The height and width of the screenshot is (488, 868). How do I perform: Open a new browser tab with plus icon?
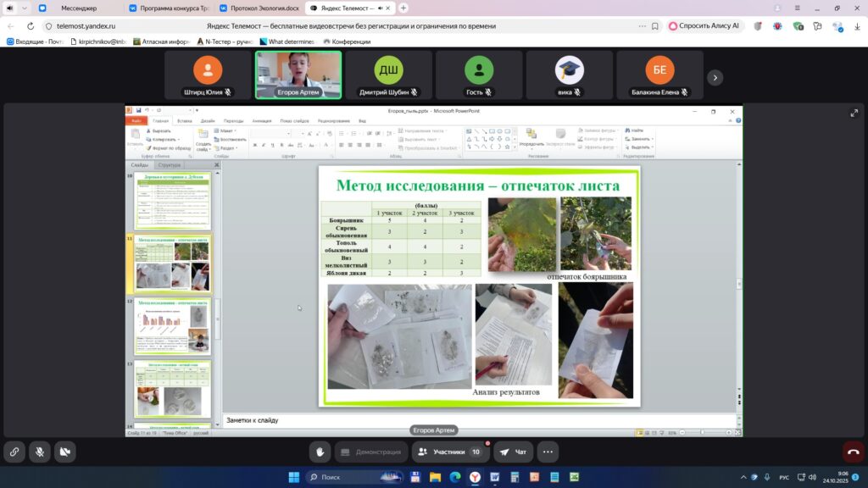click(x=403, y=8)
